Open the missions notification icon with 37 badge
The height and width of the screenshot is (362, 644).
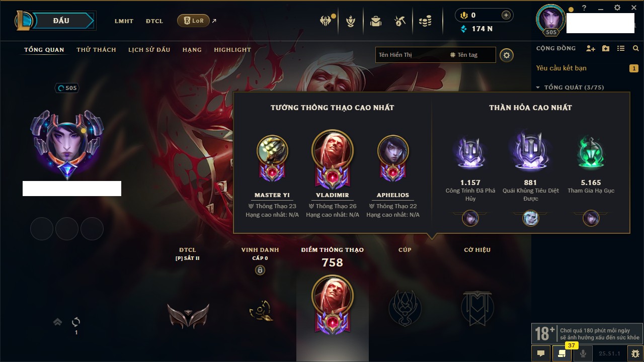click(562, 353)
